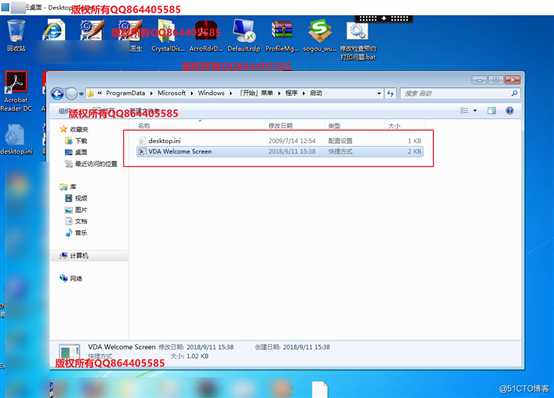Open the .bat file icon on desktop
The width and height of the screenshot is (554, 398).
[x=358, y=40]
